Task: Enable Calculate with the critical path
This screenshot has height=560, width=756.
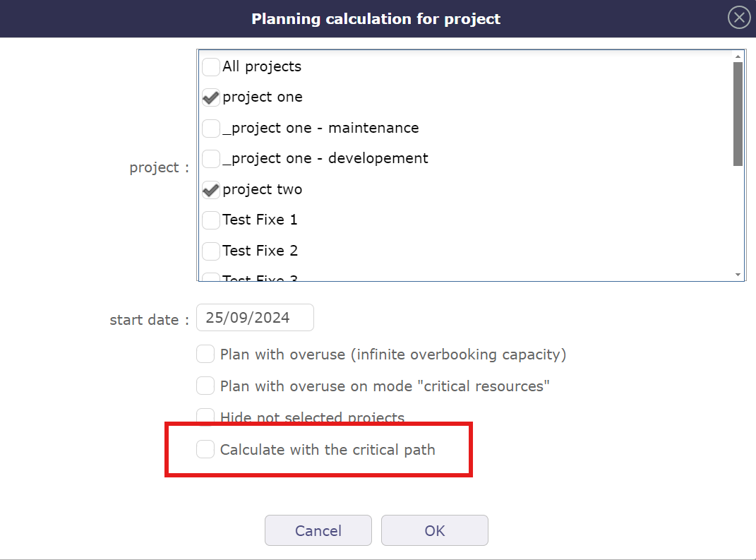Action: pyautogui.click(x=205, y=449)
